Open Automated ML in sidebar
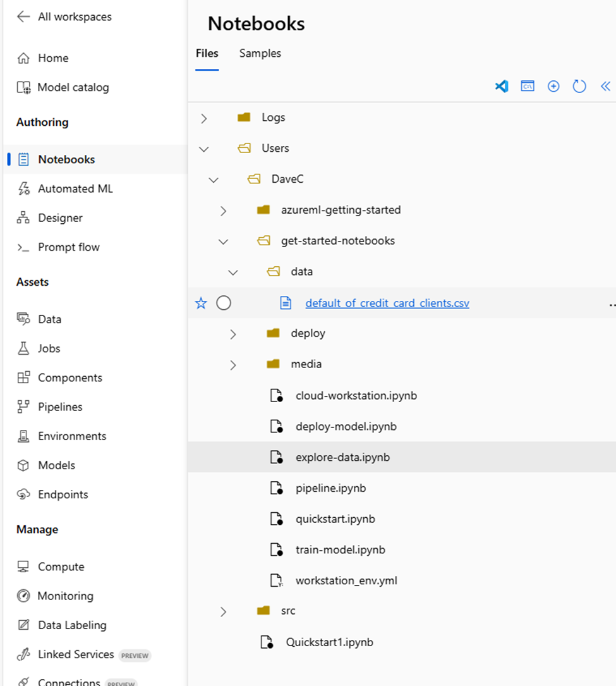Viewport: 616px width, 686px height. tap(75, 188)
